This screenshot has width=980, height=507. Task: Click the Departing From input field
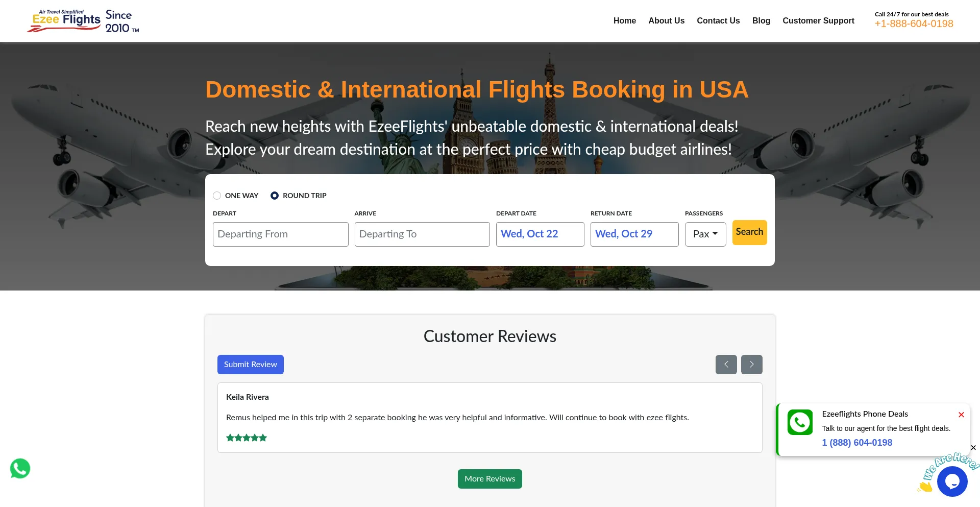(x=280, y=234)
